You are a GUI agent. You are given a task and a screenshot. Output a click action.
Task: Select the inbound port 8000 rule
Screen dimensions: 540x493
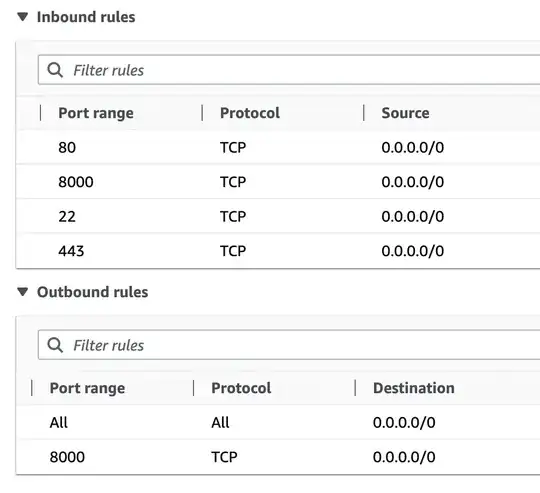point(278,182)
